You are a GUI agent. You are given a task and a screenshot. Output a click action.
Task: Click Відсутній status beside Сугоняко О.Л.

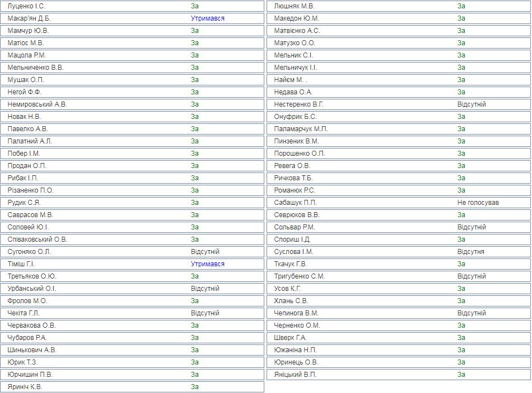[205, 252]
